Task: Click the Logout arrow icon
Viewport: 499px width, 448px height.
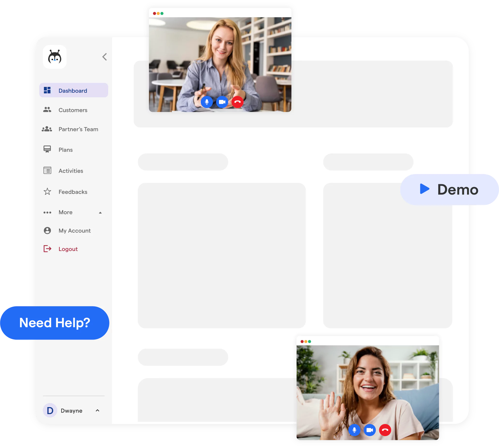Action: (x=48, y=249)
